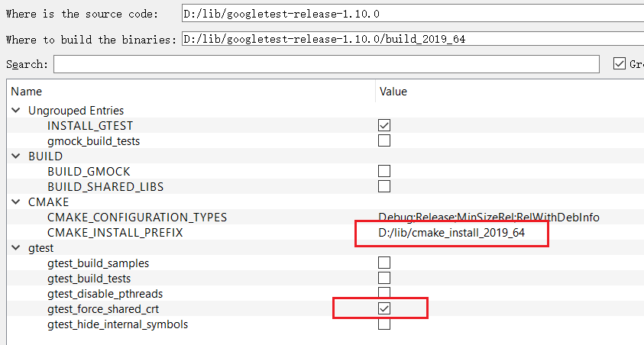Enable gtest_build_samples checkbox
Image resolution: width=644 pixels, height=345 pixels.
tap(384, 263)
